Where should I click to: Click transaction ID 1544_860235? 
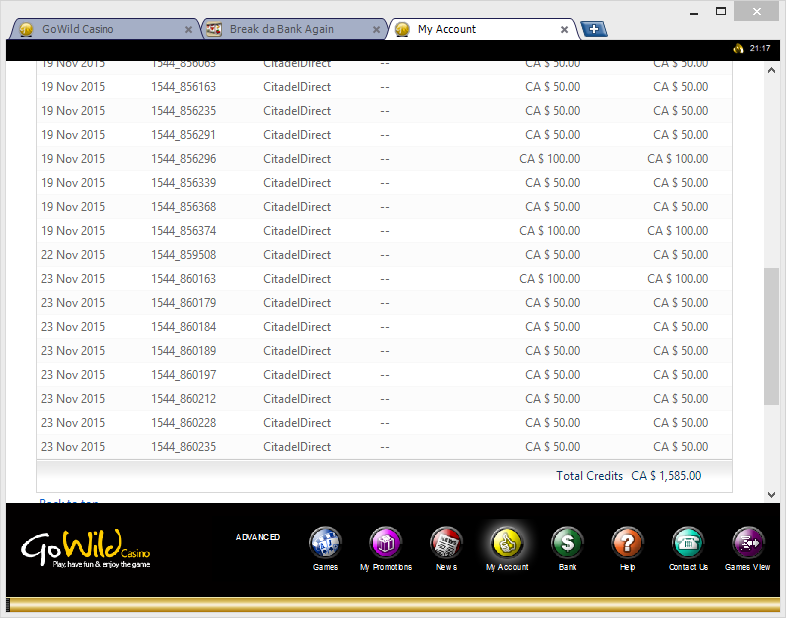[x=183, y=447]
